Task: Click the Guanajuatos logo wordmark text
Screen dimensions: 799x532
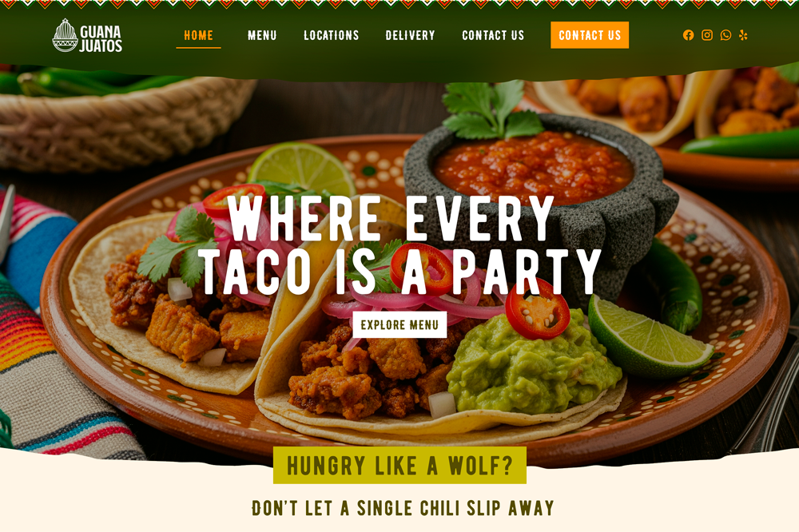Action: click(x=101, y=38)
